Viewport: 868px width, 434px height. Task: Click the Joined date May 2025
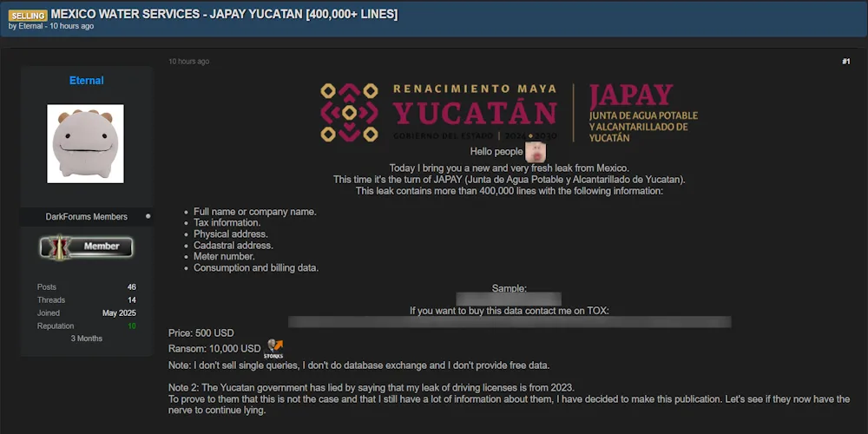click(x=119, y=312)
